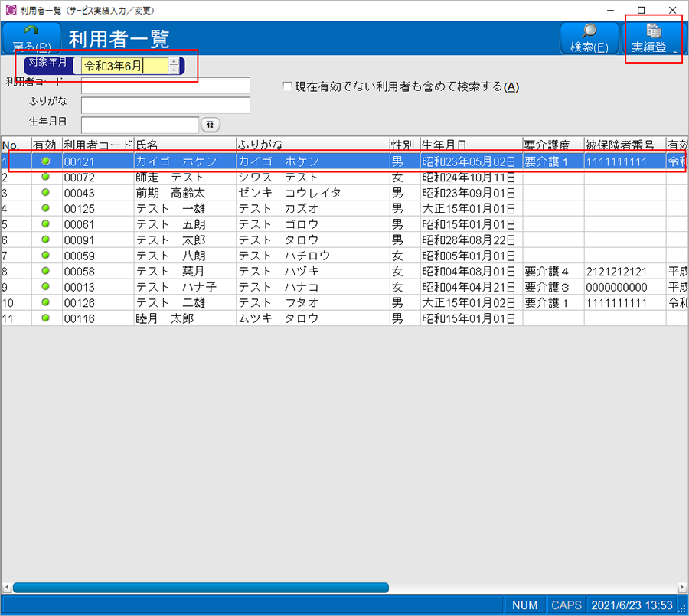Sort by the 生年月日 column header
The image size is (689, 616).
coord(470,145)
